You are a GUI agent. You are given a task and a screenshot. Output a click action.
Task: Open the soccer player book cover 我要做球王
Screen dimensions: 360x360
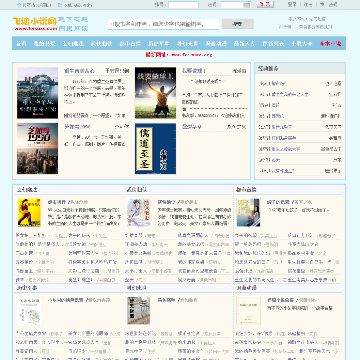tap(155, 93)
